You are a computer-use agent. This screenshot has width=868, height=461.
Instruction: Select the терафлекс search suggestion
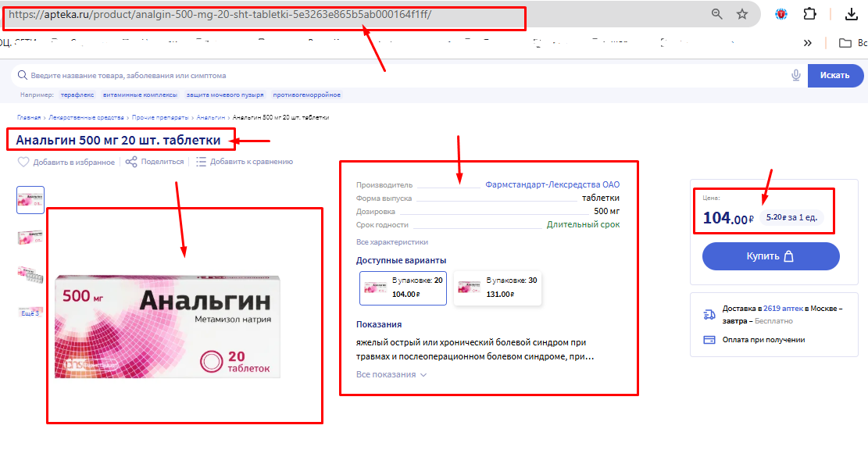77,95
